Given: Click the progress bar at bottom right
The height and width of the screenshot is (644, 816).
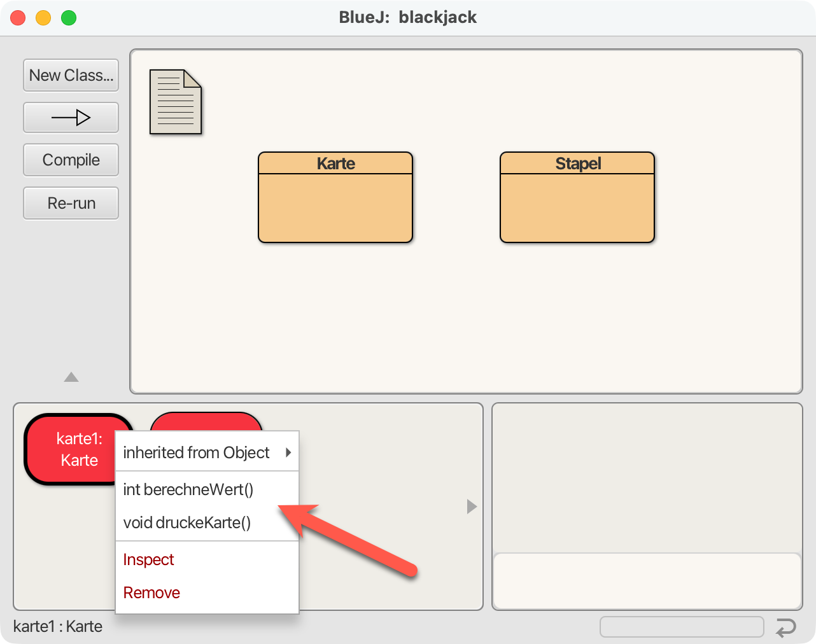Looking at the screenshot, I should (x=682, y=627).
